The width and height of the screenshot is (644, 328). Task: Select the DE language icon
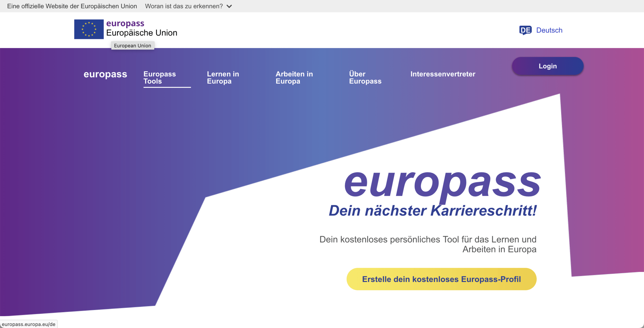click(x=526, y=30)
